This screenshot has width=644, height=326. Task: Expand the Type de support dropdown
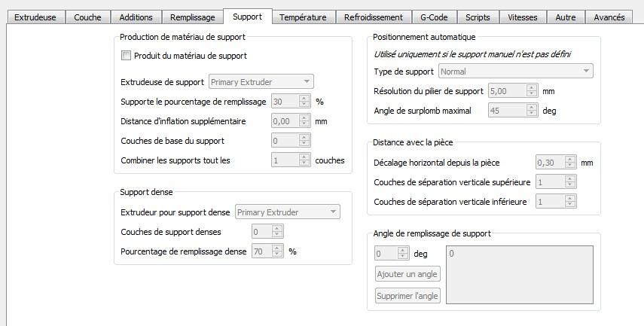point(516,71)
